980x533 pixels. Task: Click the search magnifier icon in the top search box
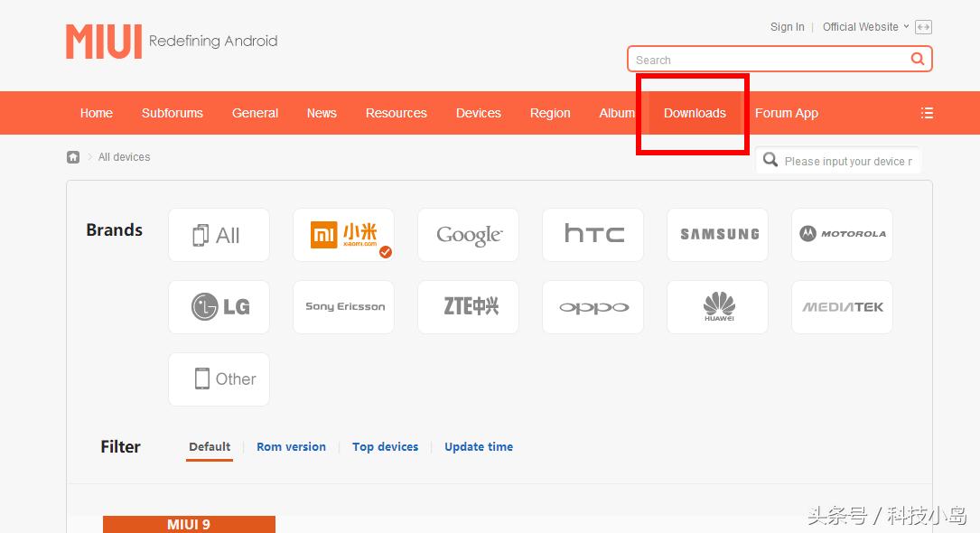pos(917,59)
